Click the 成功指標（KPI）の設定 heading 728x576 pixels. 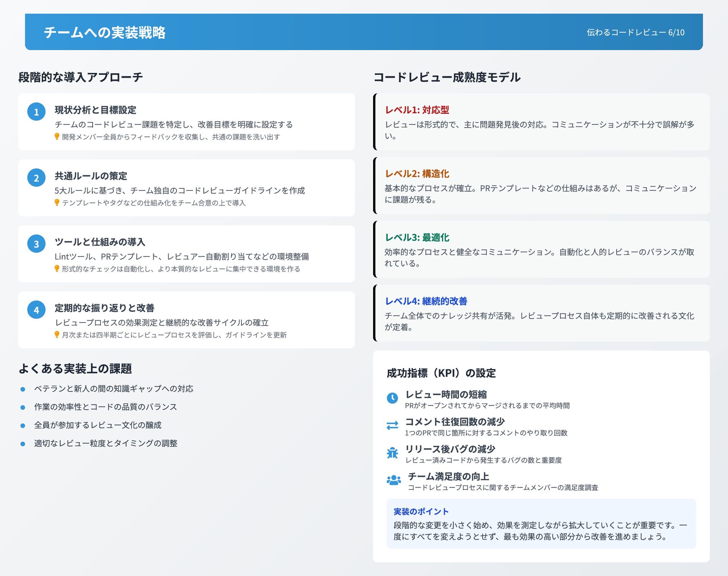coord(441,373)
